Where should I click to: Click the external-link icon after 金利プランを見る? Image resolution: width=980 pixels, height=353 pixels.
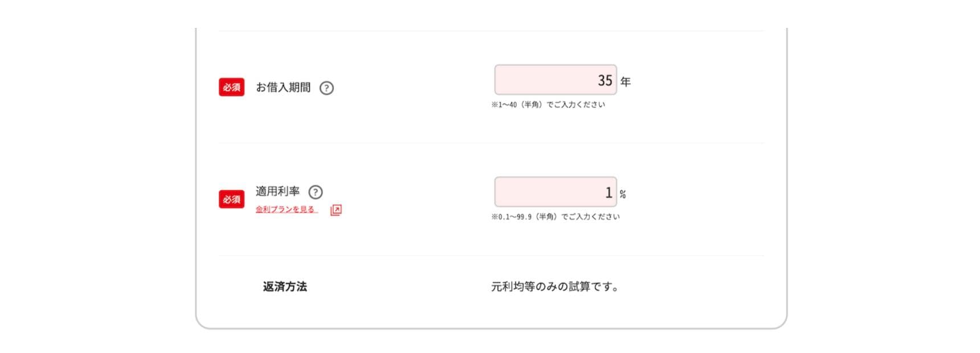click(x=336, y=210)
